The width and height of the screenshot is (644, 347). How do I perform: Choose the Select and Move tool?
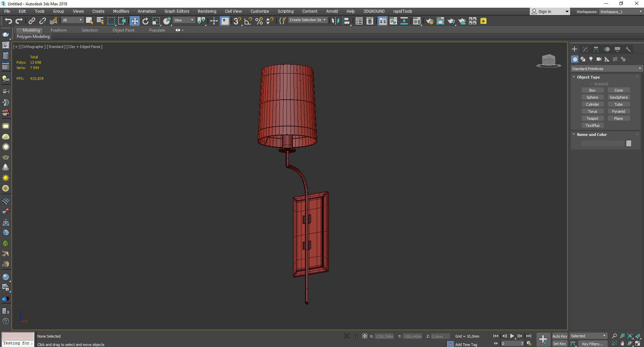pyautogui.click(x=135, y=21)
